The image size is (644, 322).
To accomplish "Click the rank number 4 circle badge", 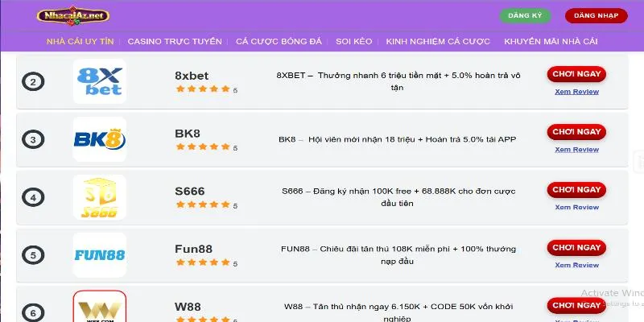I will coord(33,197).
